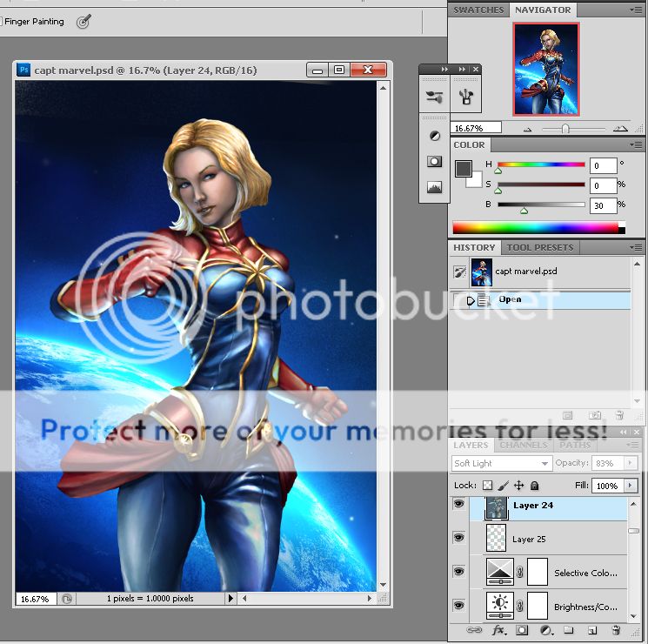Viewport: 648px width, 644px height.
Task: Click the document status bar info icon
Action: (x=66, y=599)
